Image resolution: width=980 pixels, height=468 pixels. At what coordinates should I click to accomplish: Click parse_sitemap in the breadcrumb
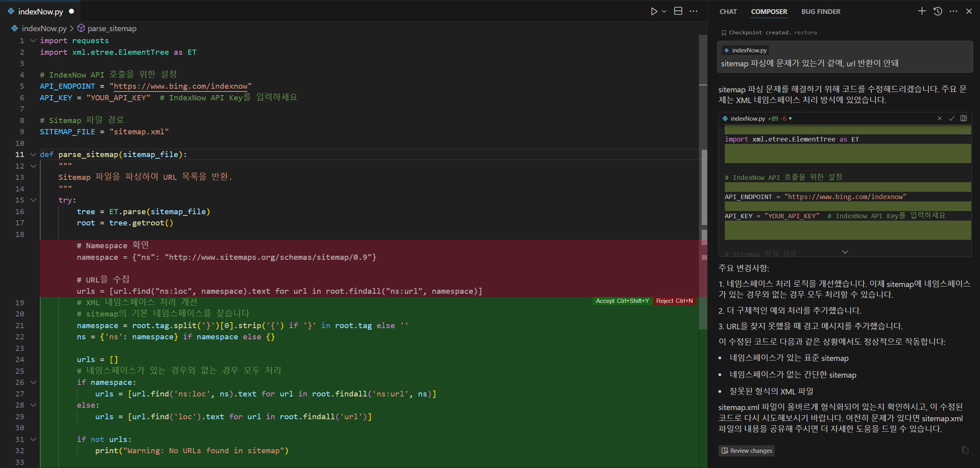pos(112,28)
